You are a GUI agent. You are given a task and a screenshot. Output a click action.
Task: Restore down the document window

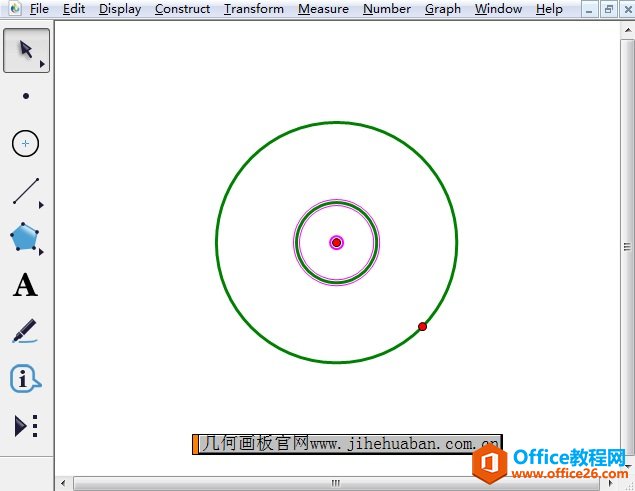608,10
